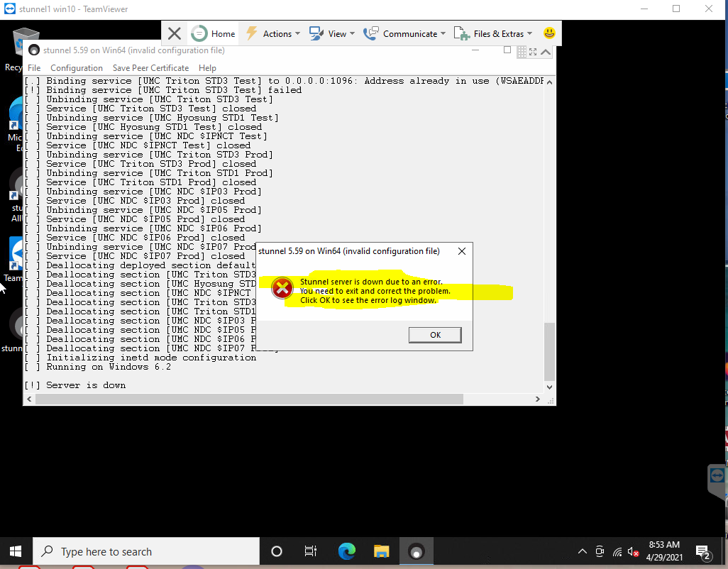The height and width of the screenshot is (569, 728).
Task: Click the Save Peer Certificate menu item
Action: (x=150, y=68)
